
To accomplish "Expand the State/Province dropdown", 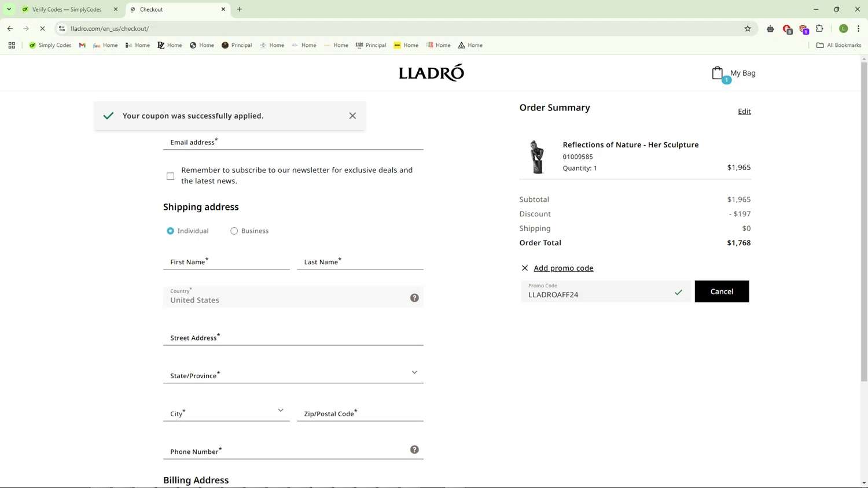I will [414, 372].
